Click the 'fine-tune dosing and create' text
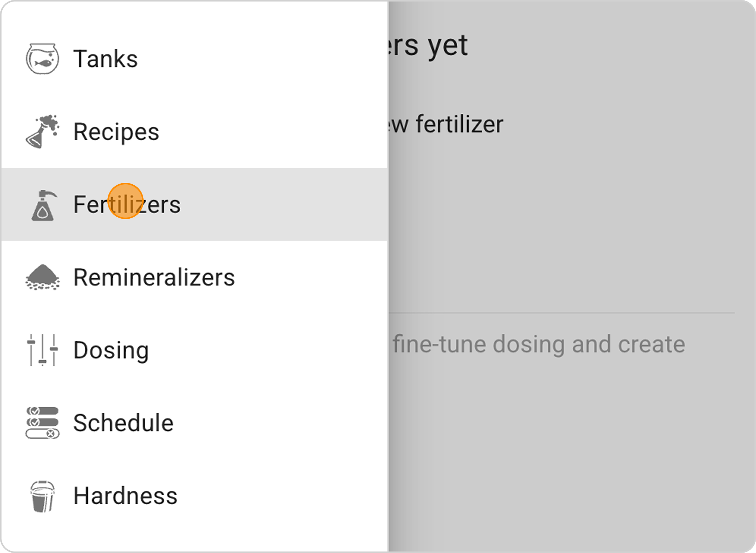756x553 pixels. (538, 344)
